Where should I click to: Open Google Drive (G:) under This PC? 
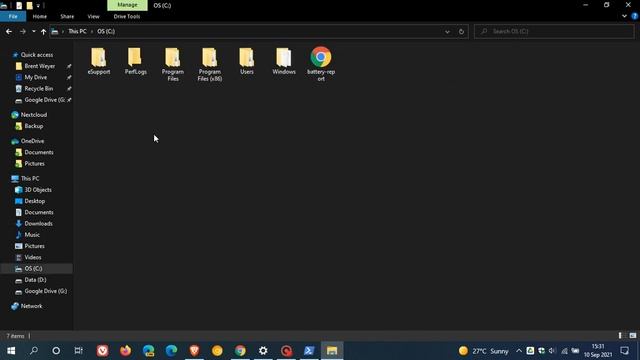click(x=45, y=291)
